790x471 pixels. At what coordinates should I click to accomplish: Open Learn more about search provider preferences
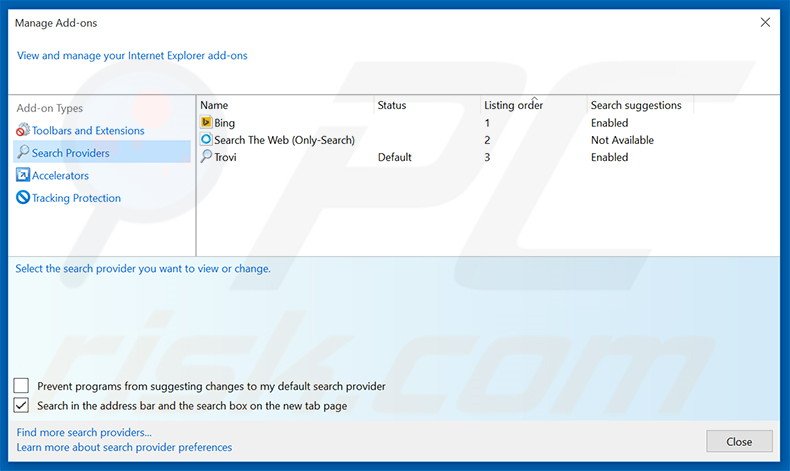[124, 447]
